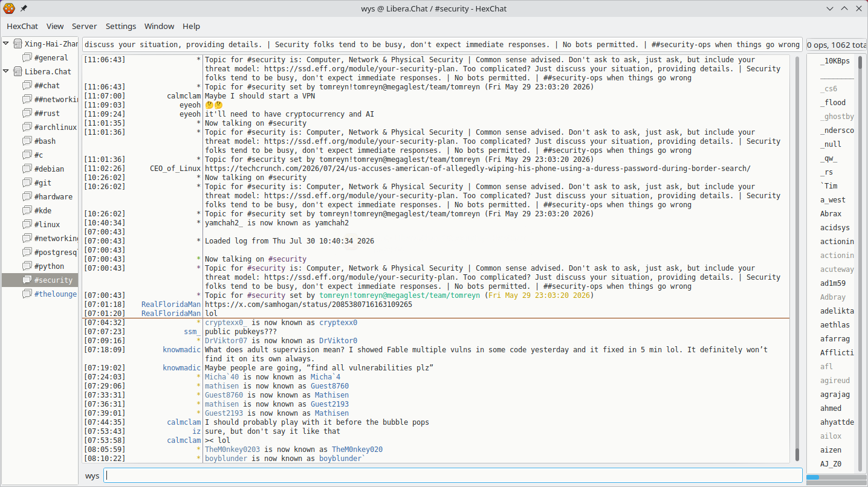Select user aethlas in the user list

(x=835, y=325)
